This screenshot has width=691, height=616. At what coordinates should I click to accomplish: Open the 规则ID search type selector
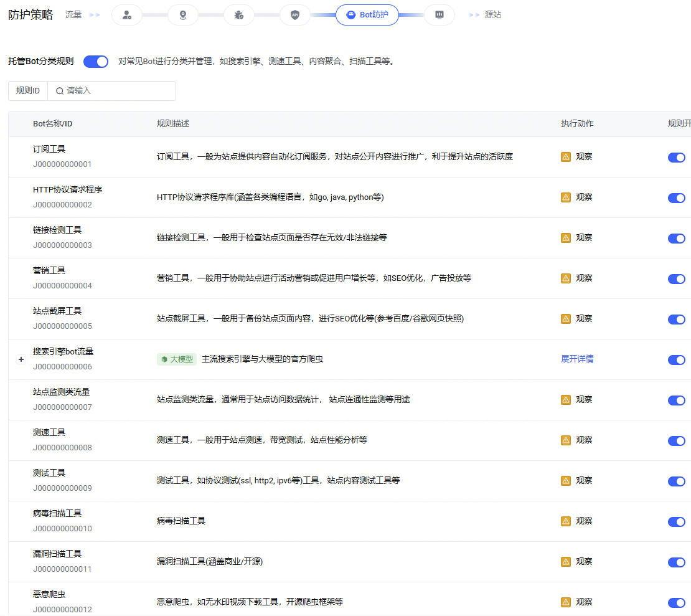click(28, 91)
